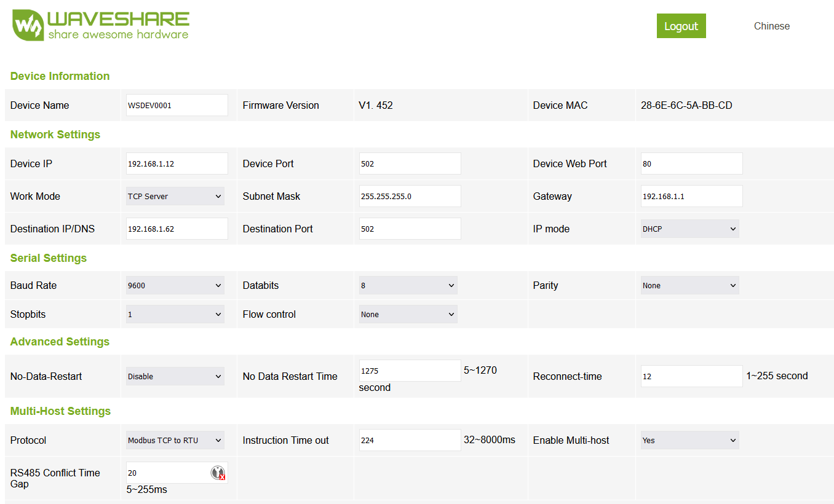Click the Waveshare logo

pyautogui.click(x=101, y=26)
